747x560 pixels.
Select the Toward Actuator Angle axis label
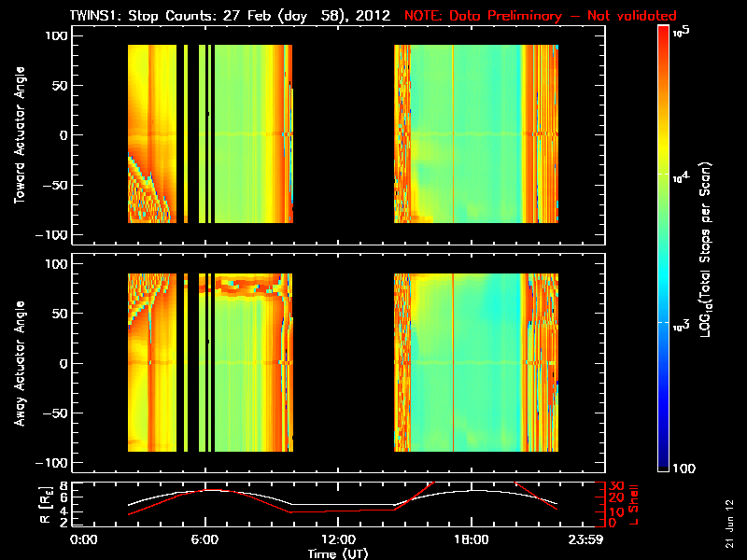(x=20, y=135)
